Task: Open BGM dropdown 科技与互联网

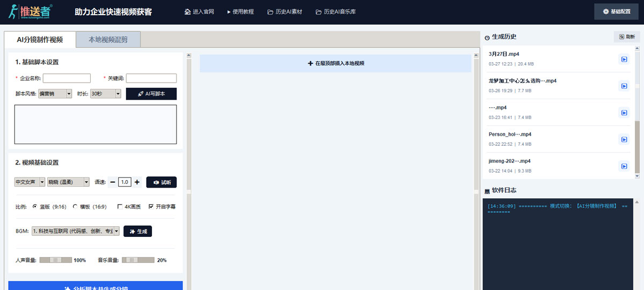Action: click(76, 231)
